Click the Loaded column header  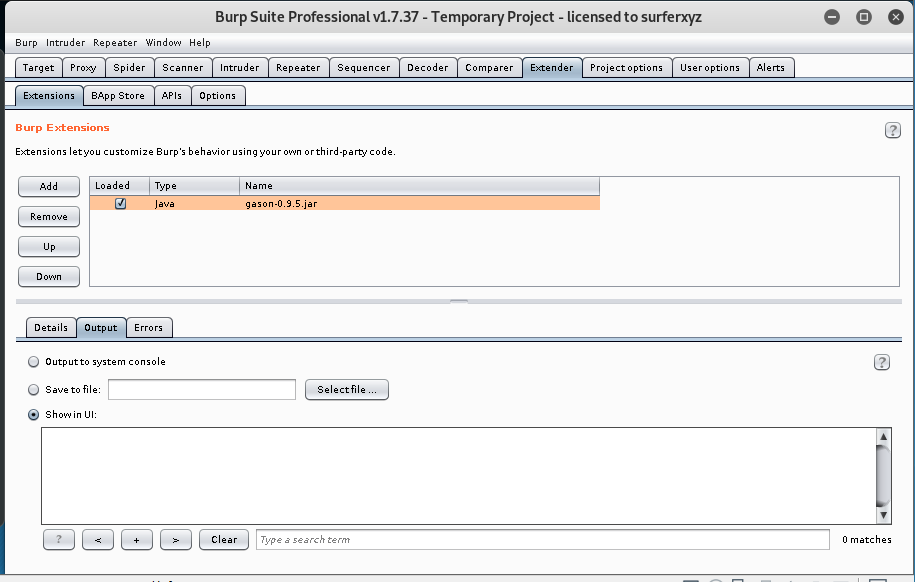[x=120, y=186]
